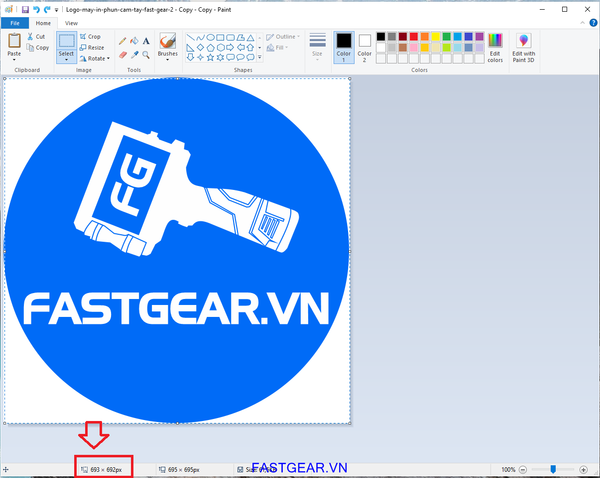Click the zoom out minus button
600x478 pixels.
coord(523,470)
